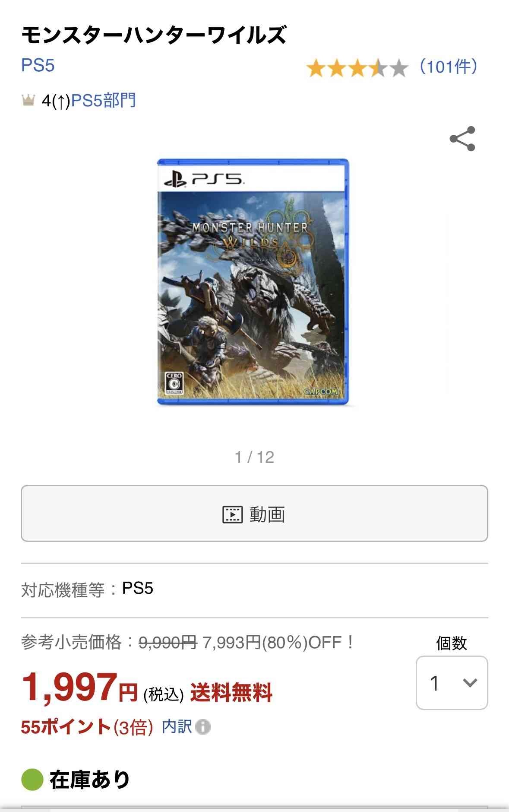Click the film icon in 動画 button

pos(232,514)
